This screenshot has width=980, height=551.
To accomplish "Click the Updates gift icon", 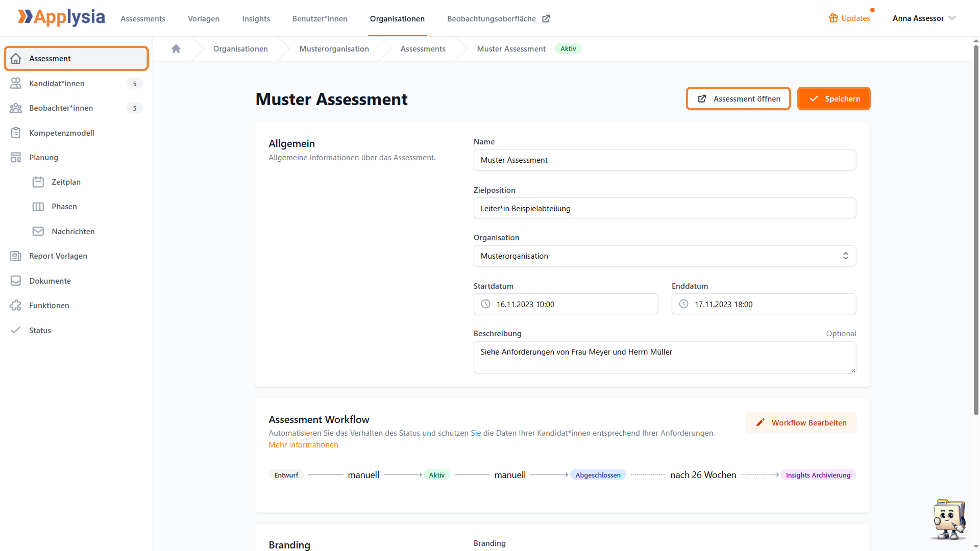I will coord(833,18).
